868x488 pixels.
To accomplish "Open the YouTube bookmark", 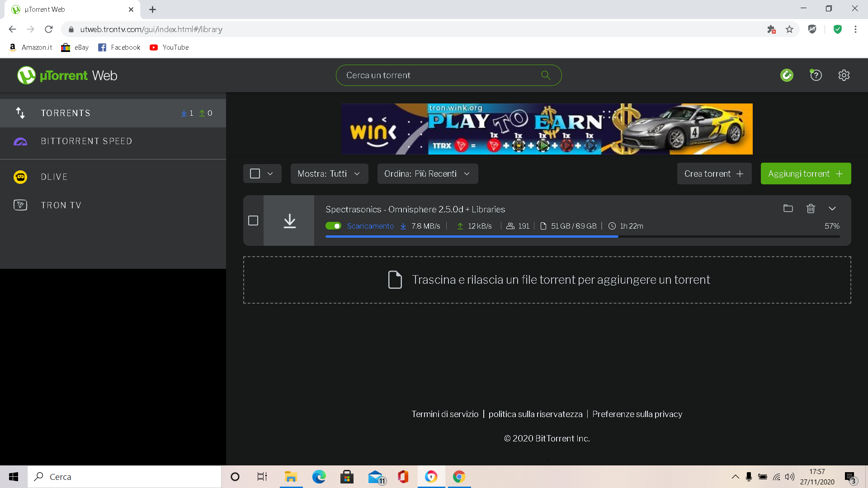I will pos(169,47).
